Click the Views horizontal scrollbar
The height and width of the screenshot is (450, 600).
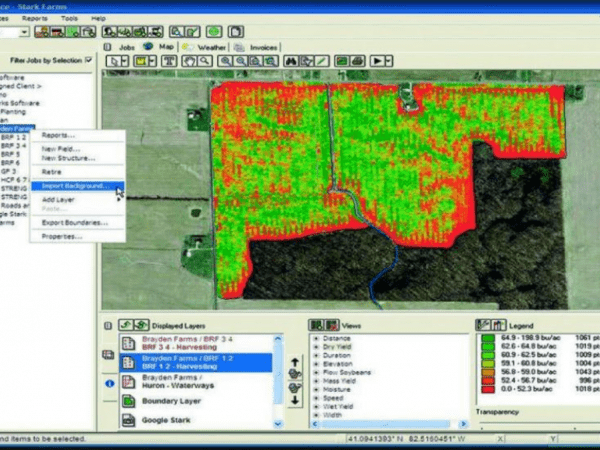[x=389, y=424]
